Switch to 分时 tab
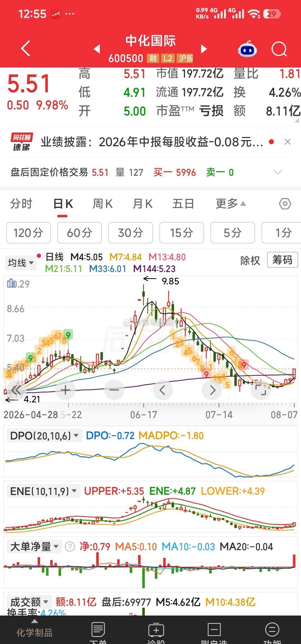 pyautogui.click(x=21, y=204)
